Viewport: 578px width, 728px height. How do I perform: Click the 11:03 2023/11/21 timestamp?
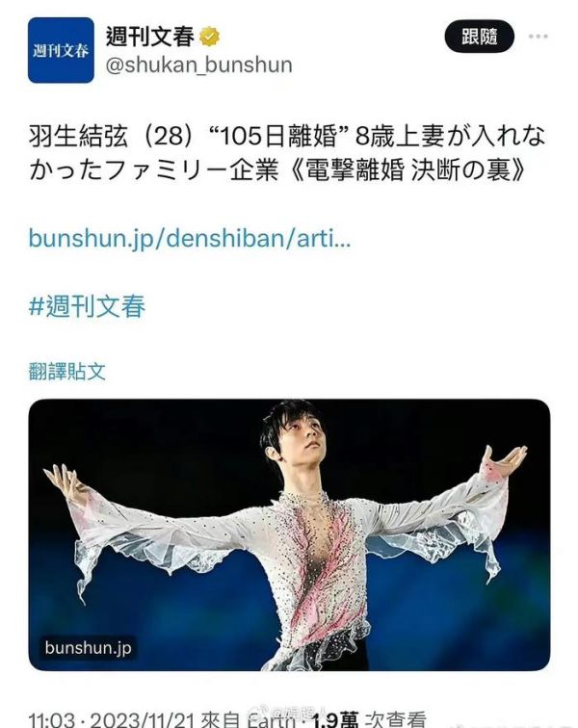tap(112, 720)
